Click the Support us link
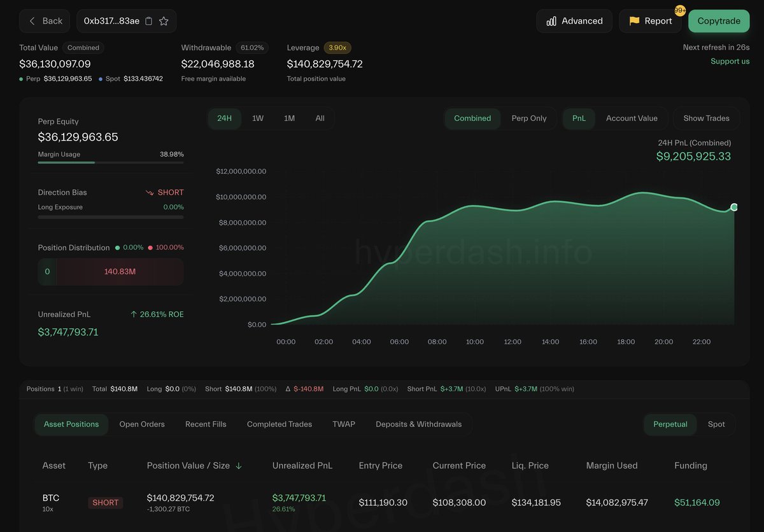 [x=730, y=61]
